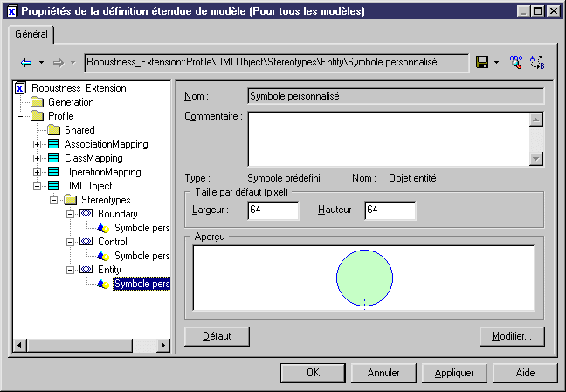The width and height of the screenshot is (566, 392).
Task: Click the Profile folder icon
Action: [38, 116]
